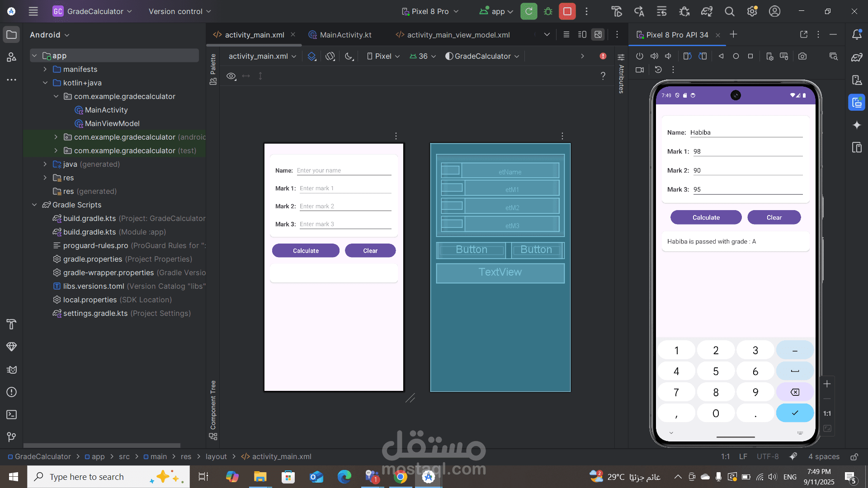The height and width of the screenshot is (488, 868).
Task: Stop the running app
Action: 567,11
